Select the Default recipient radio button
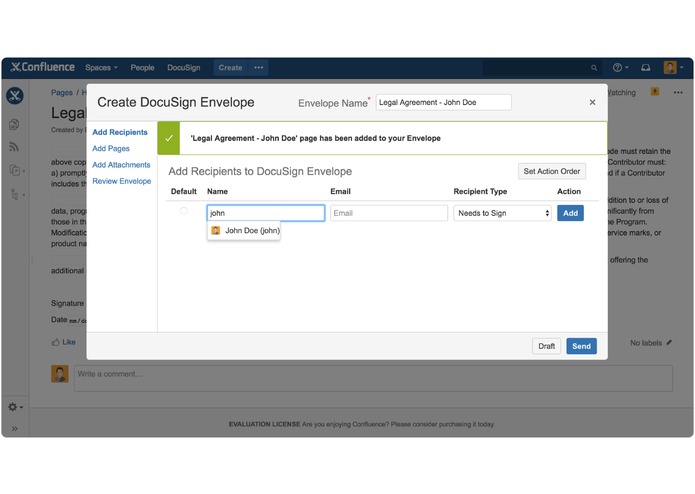695x494 pixels. coord(184,211)
